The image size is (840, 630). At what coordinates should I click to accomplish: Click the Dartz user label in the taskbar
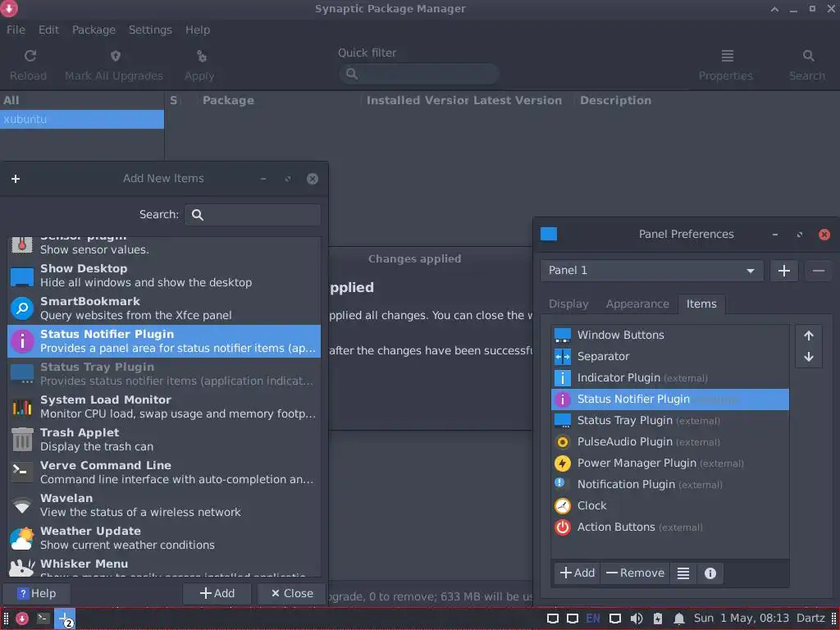810,619
